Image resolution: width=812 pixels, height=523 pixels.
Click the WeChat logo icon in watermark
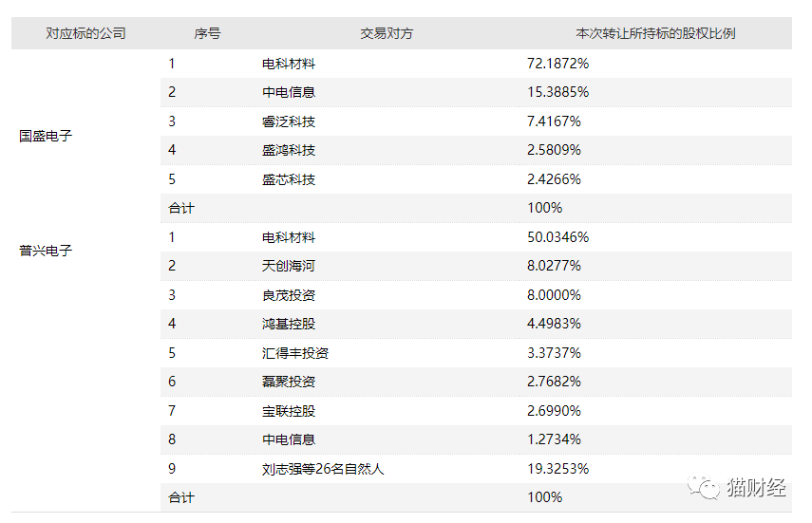pos(707,488)
